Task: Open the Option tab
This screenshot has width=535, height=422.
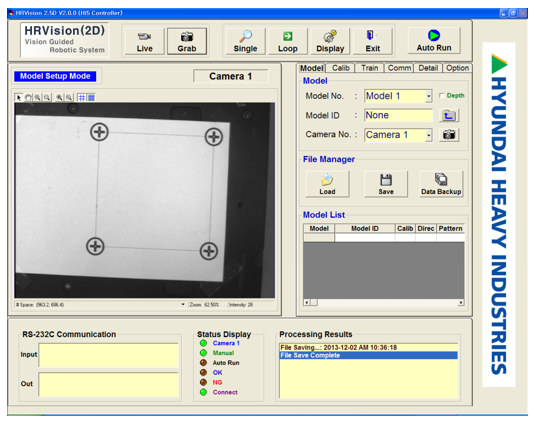Action: coord(458,68)
